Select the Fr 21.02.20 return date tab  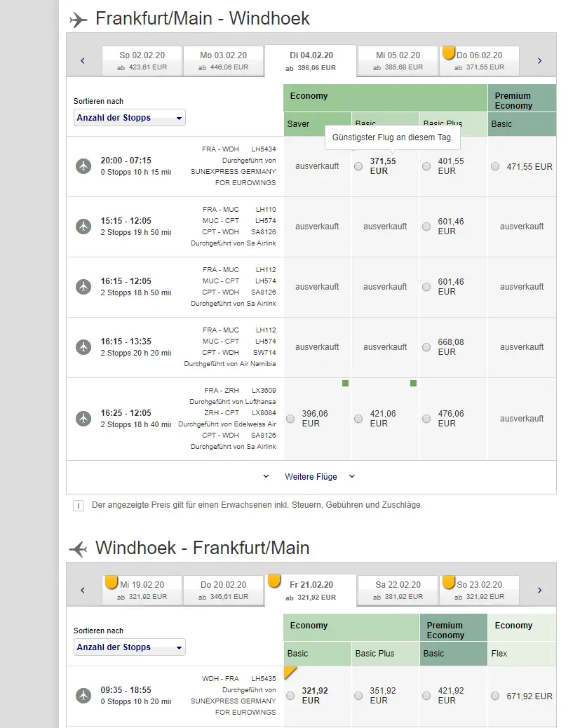pos(311,591)
